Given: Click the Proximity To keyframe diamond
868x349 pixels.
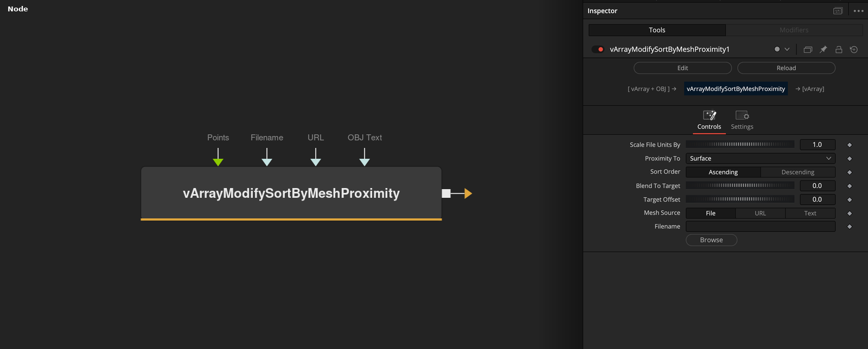Looking at the screenshot, I should [850, 159].
